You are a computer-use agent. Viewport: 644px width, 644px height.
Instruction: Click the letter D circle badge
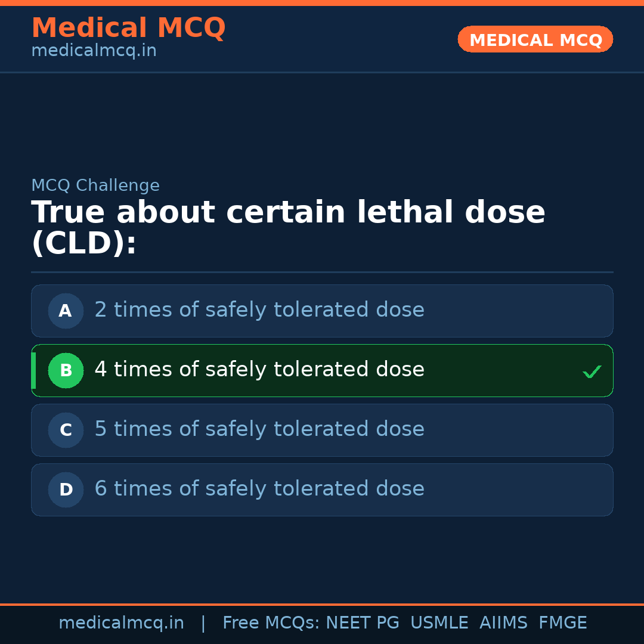[66, 490]
